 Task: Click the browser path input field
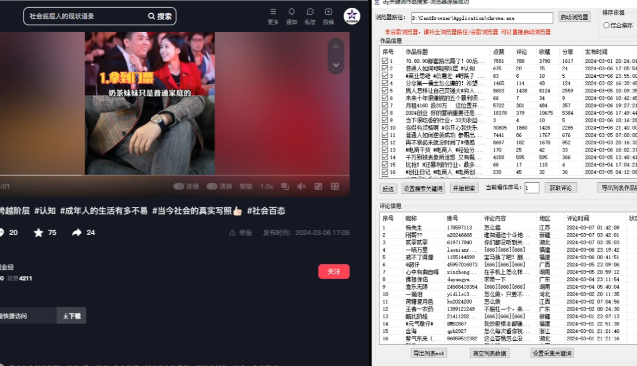(x=482, y=18)
